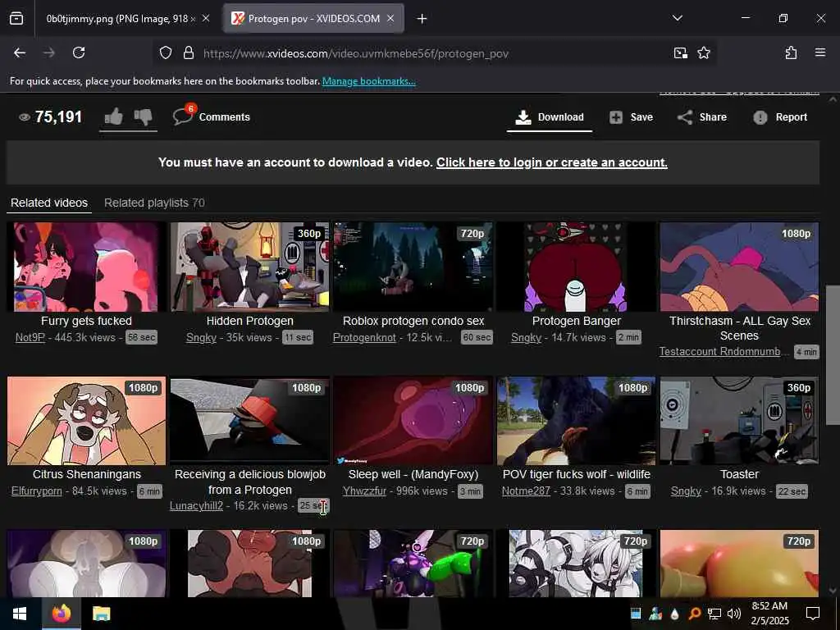Click the page vertical scrollbar thumb
The height and width of the screenshot is (630, 840).
point(833,355)
